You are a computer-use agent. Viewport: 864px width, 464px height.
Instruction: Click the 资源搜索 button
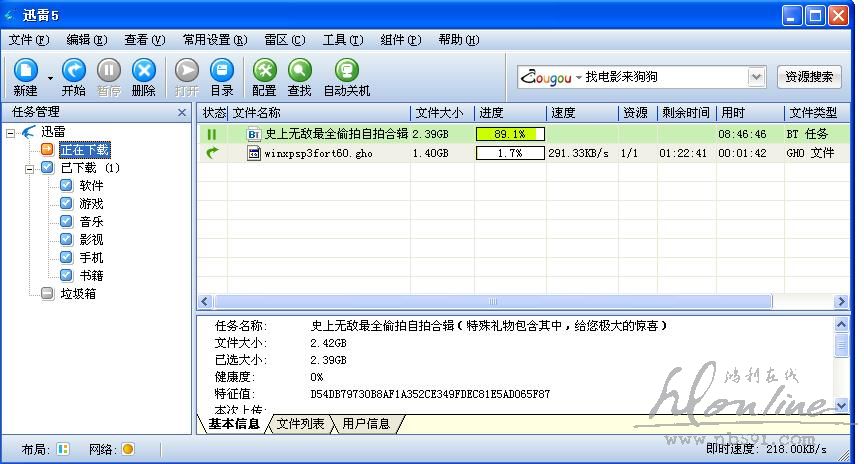tap(809, 77)
